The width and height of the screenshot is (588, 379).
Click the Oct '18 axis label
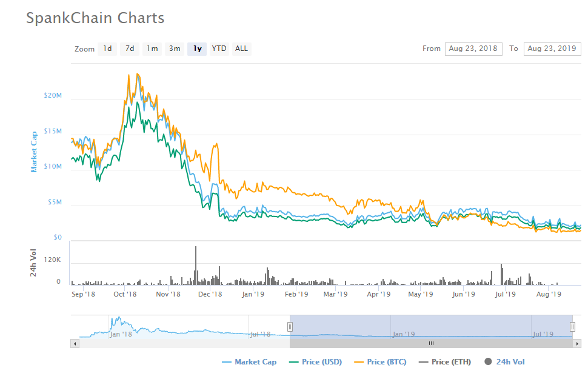click(125, 294)
